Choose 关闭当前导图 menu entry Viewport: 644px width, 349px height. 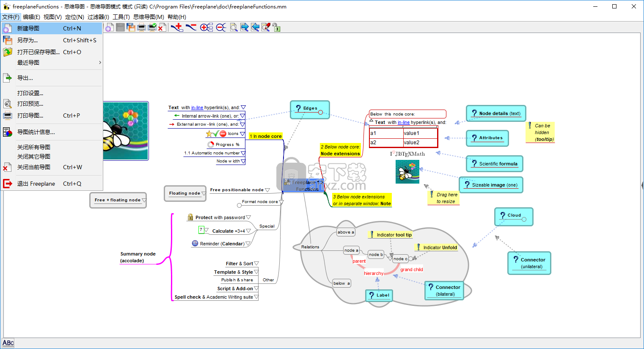click(52, 167)
